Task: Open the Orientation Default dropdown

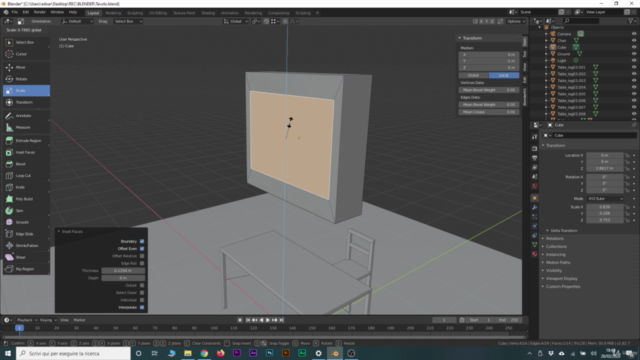Action: (x=77, y=21)
